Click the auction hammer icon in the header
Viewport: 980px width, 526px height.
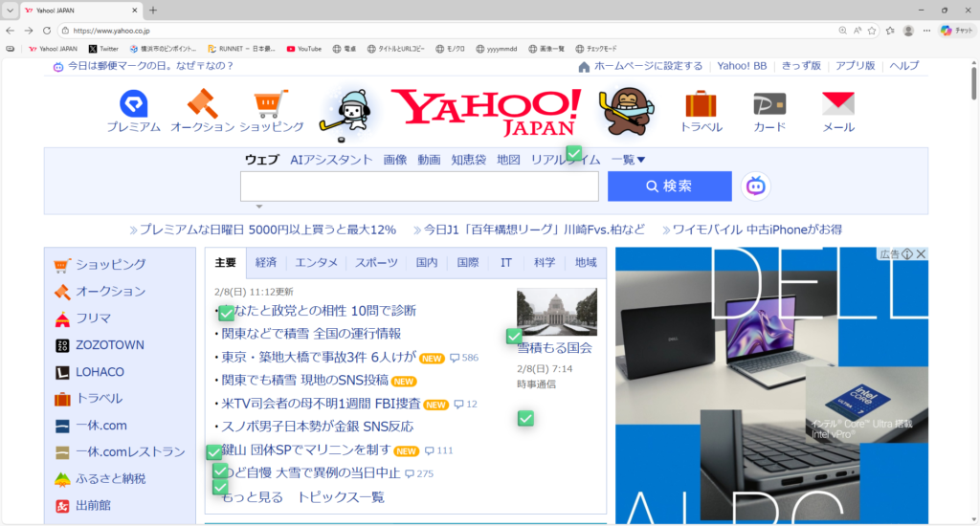(x=202, y=103)
